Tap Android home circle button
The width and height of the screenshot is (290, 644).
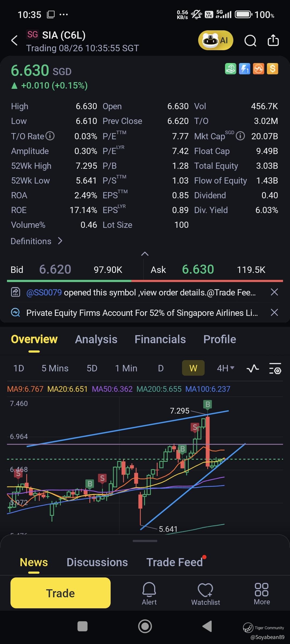[x=145, y=626]
